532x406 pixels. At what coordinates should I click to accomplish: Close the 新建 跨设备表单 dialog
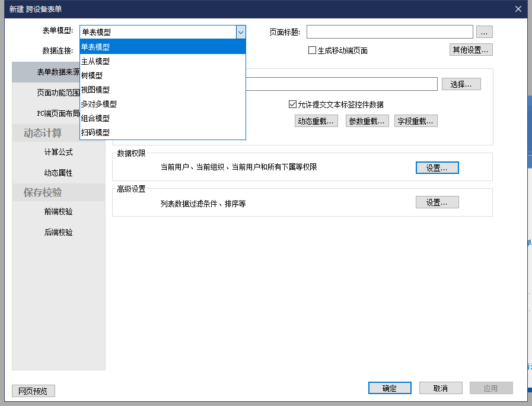(518, 9)
